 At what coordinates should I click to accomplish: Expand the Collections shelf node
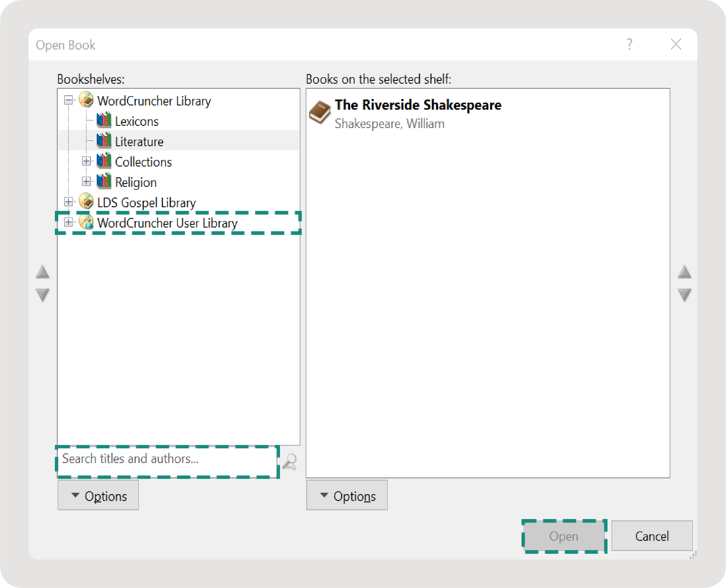[86, 161]
